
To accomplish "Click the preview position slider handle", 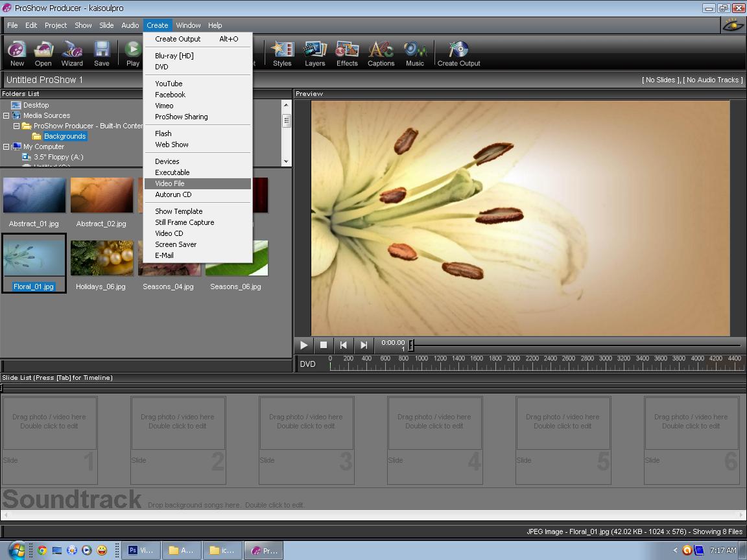I will click(x=411, y=345).
